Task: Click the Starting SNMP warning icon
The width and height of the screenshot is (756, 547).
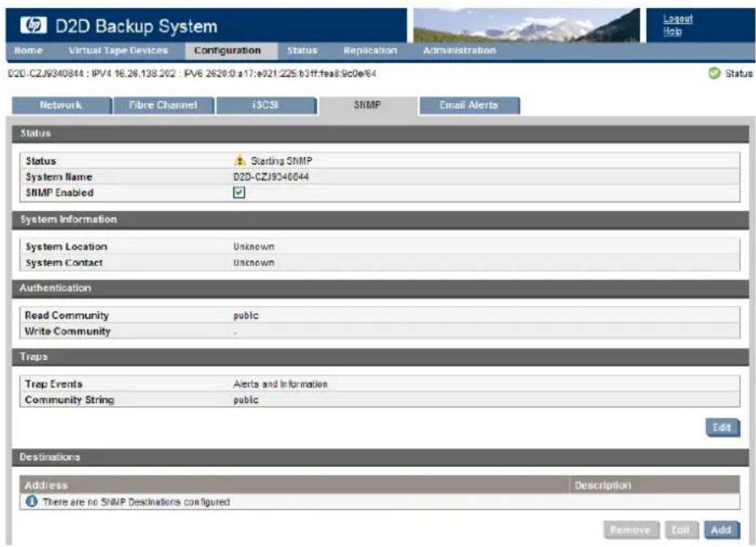Action: 240,160
